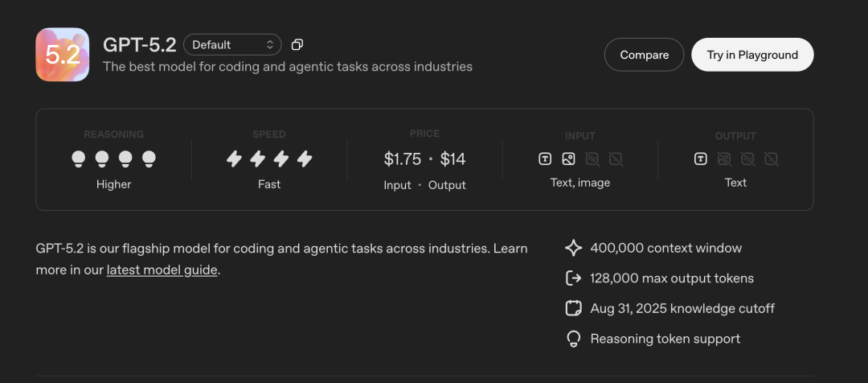Click the '400,000 context window' text
Image resolution: width=868 pixels, height=383 pixels.
click(x=666, y=248)
